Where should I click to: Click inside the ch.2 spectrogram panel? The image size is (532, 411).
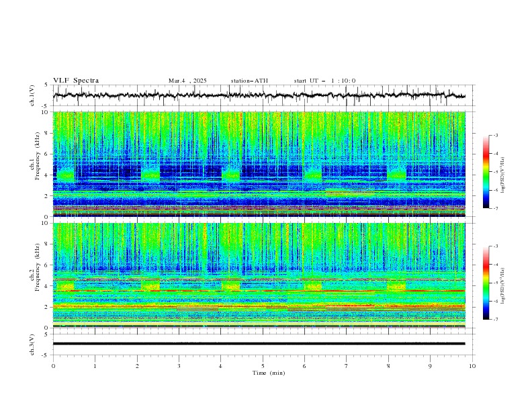point(259,275)
